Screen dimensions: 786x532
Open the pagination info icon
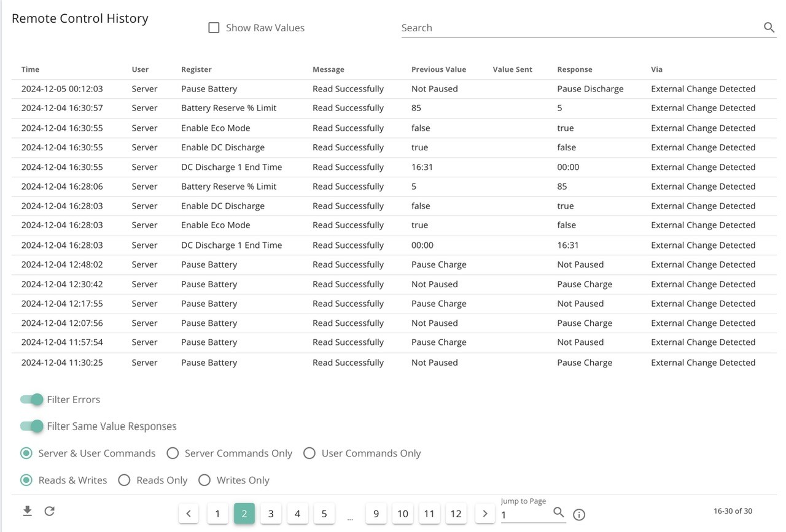coord(578,515)
